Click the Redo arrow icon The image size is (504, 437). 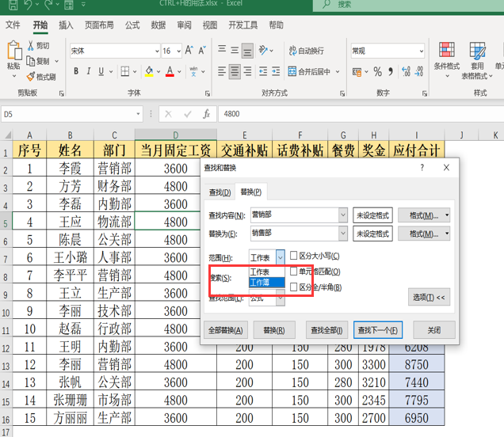coord(48,4)
